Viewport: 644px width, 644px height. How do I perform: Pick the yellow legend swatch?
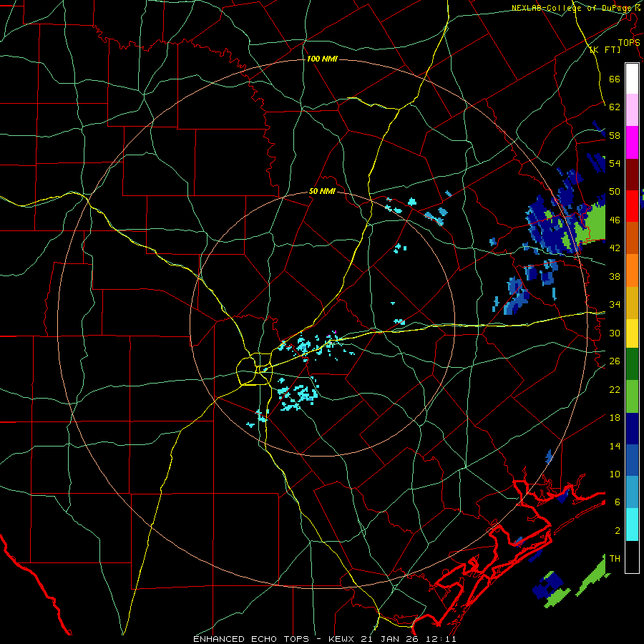(632, 333)
